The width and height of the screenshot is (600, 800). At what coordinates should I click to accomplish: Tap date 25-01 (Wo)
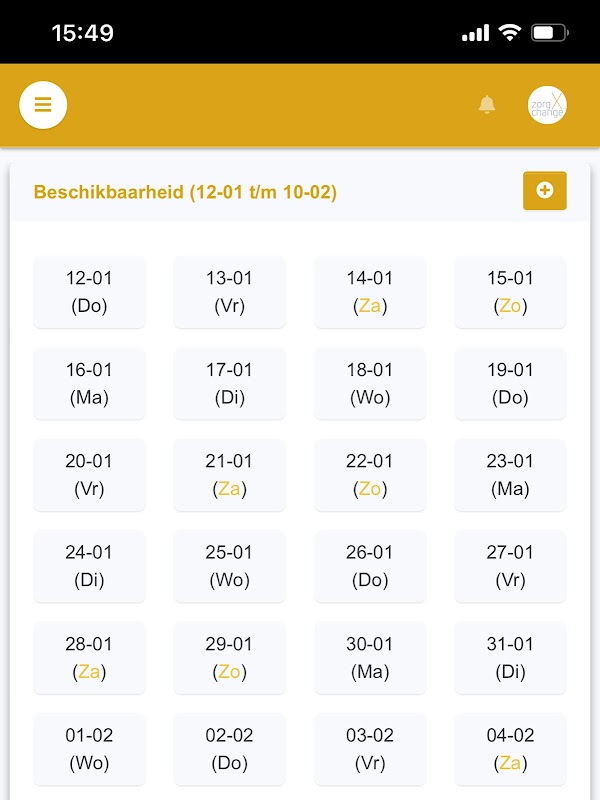click(x=229, y=566)
